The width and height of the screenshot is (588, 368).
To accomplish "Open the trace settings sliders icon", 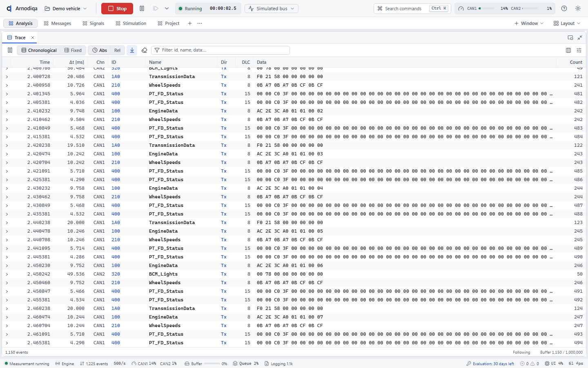I will click(579, 50).
